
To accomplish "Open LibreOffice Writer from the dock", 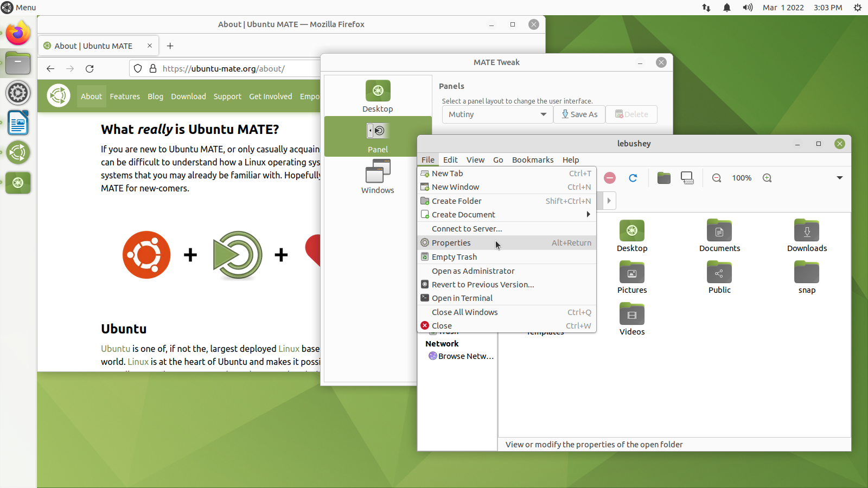I will pos(18,123).
